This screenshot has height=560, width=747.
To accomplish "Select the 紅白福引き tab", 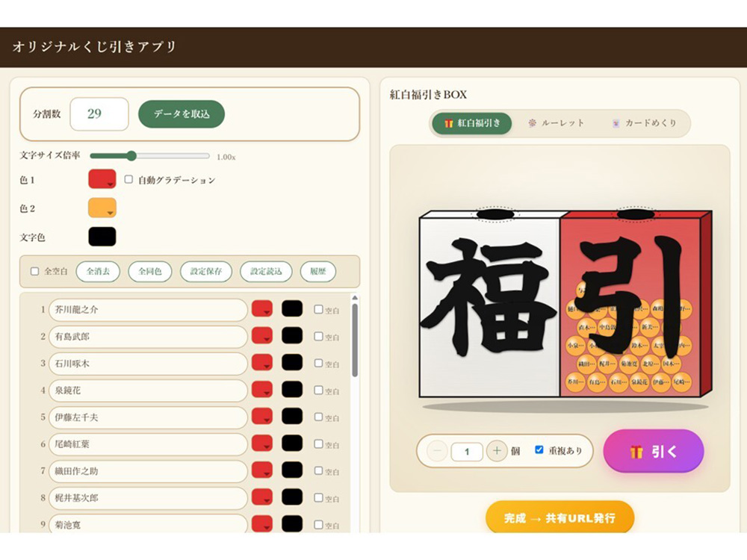I will [472, 123].
